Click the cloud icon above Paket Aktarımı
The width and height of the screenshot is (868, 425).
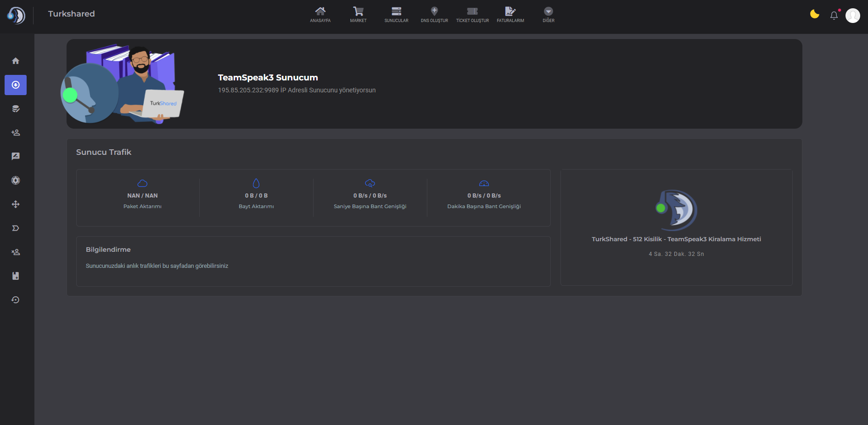click(142, 183)
